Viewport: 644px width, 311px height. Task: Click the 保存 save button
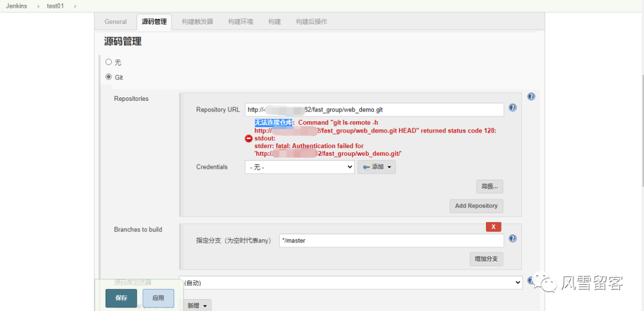tap(121, 298)
